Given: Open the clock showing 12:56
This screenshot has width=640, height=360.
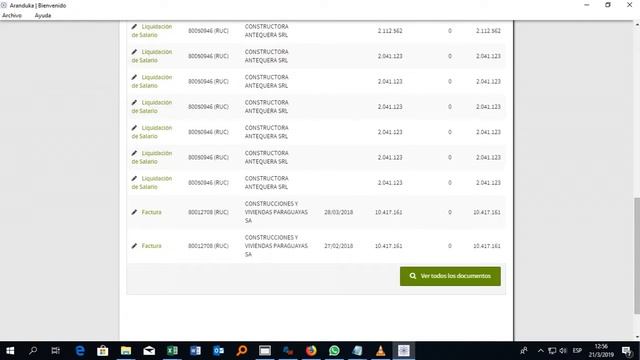Looking at the screenshot, I should (x=601, y=351).
